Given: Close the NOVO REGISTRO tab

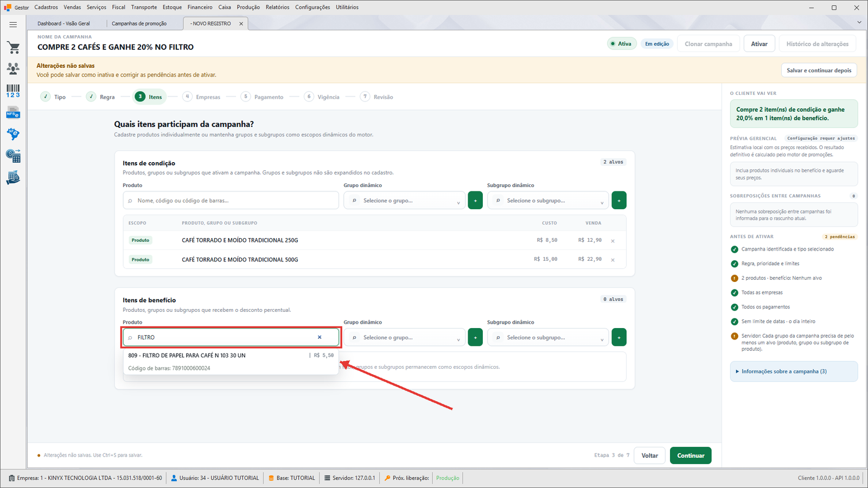Looking at the screenshot, I should (x=241, y=24).
